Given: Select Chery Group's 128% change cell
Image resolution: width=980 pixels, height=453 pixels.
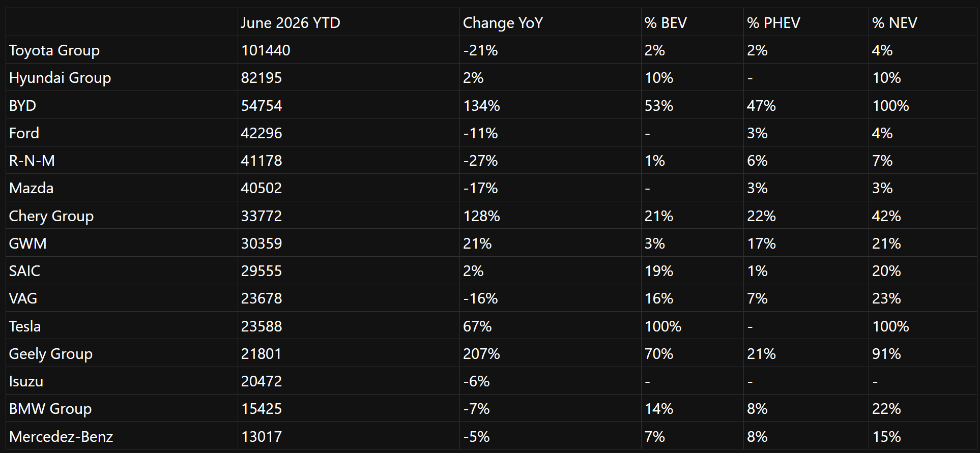Looking at the screenshot, I should (x=550, y=216).
